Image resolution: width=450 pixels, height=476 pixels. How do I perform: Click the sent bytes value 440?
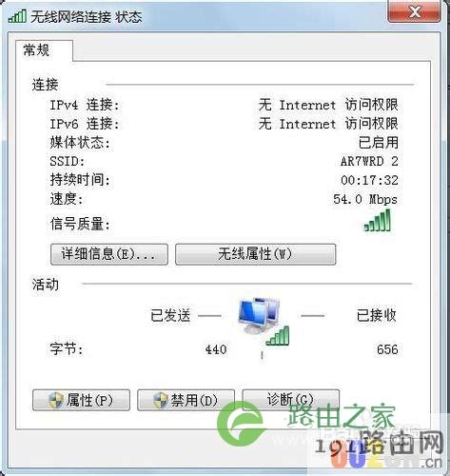[x=216, y=349]
